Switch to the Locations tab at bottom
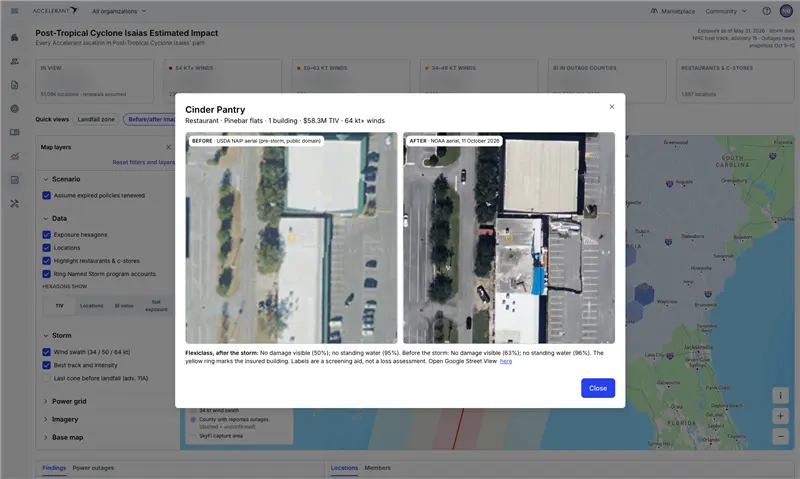Screen dimensions: 800x479 coord(344,468)
